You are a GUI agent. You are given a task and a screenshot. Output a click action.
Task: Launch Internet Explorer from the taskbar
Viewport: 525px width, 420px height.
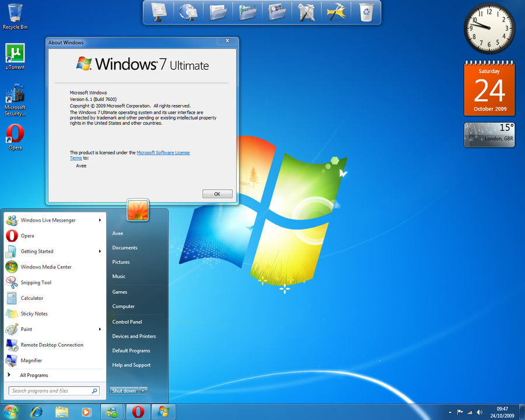point(37,412)
